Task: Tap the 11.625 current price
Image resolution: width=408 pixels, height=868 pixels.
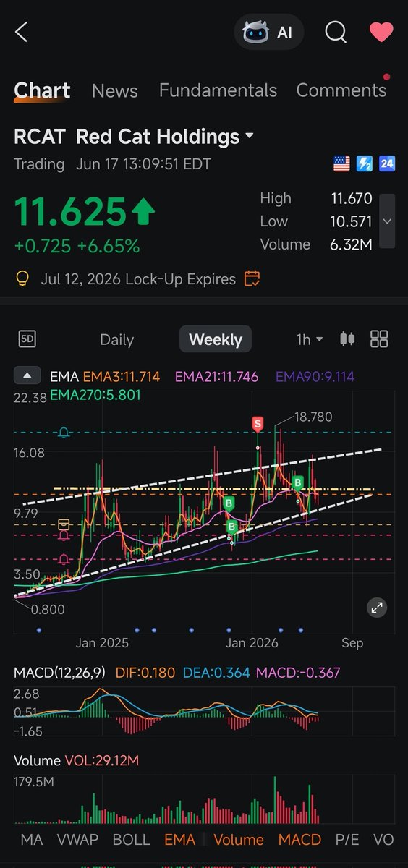Action: point(71,212)
